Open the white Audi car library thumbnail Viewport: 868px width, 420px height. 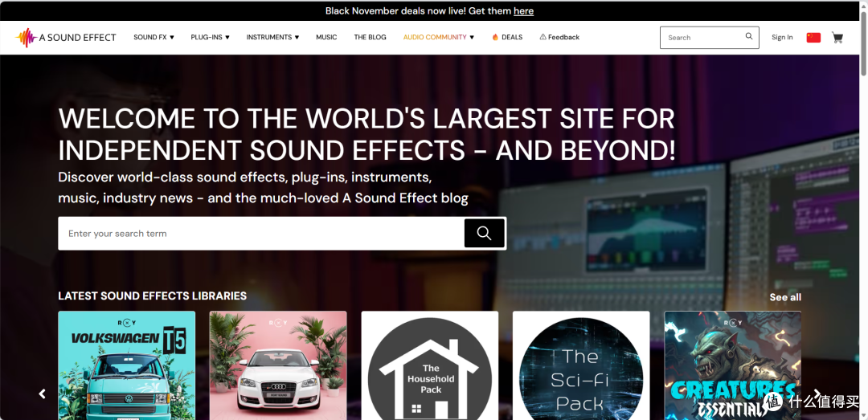[278, 365]
